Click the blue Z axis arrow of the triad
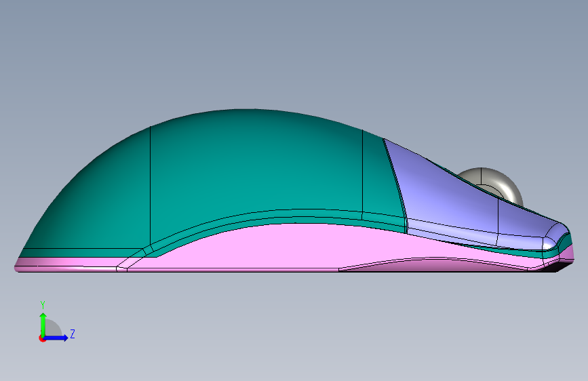 tap(56, 338)
